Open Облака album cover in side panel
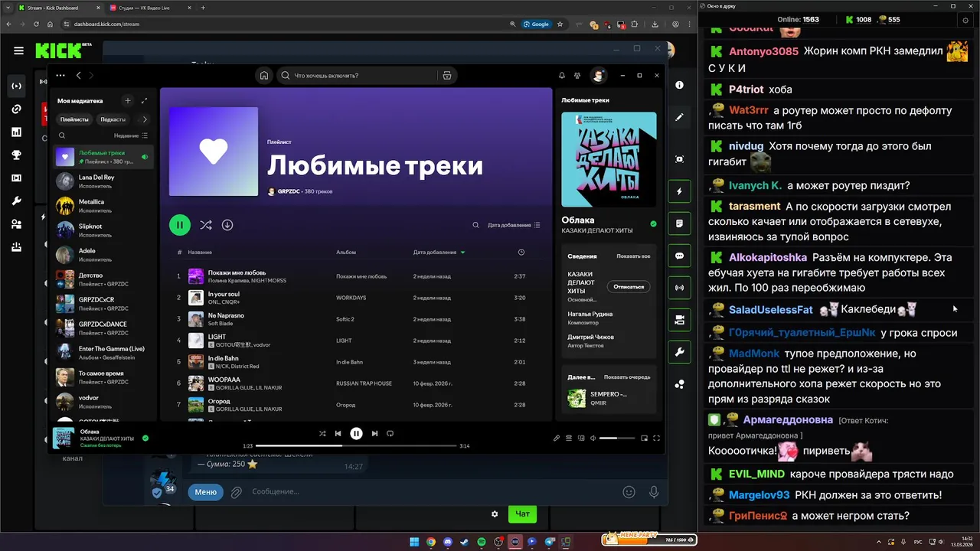The image size is (980, 551). [x=609, y=160]
